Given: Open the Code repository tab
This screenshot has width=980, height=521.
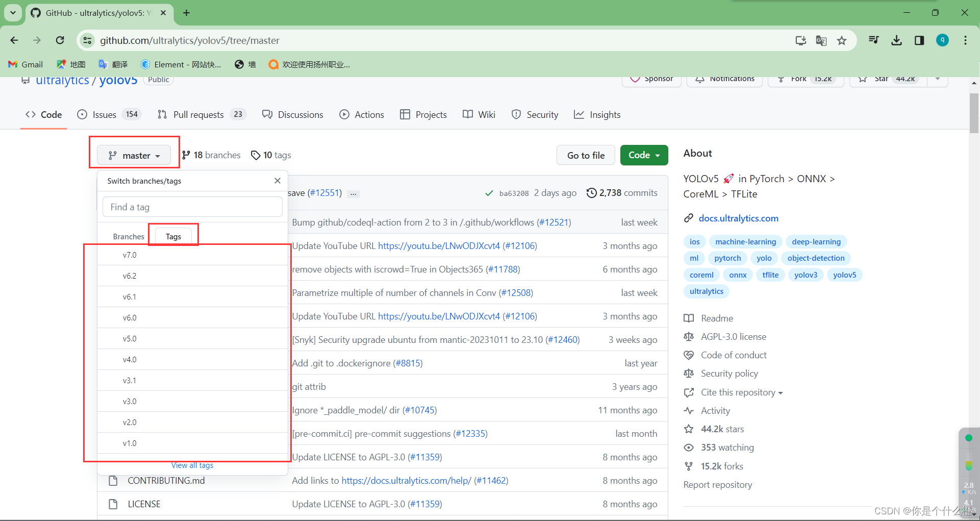Looking at the screenshot, I should 44,115.
